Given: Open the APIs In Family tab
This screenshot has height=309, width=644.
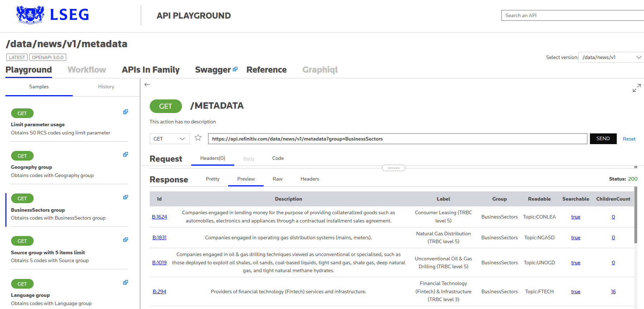Looking at the screenshot, I should 150,70.
